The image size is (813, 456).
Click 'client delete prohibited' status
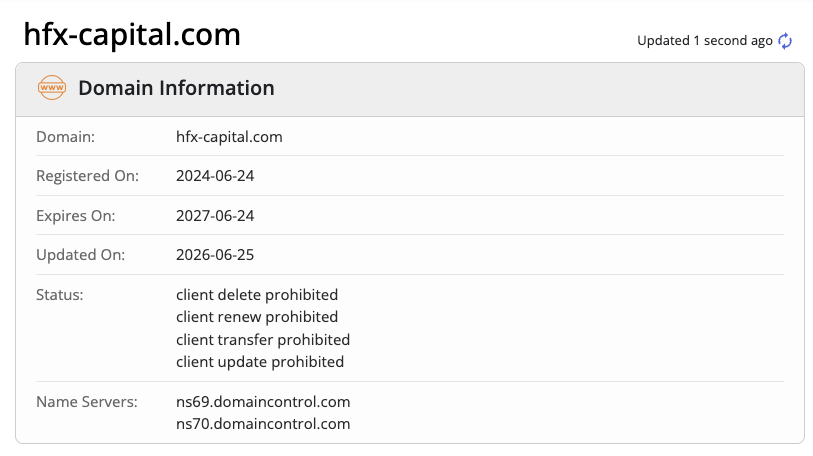pos(257,295)
